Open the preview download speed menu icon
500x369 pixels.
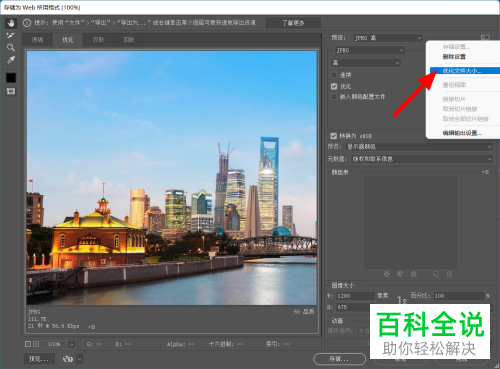[92, 327]
